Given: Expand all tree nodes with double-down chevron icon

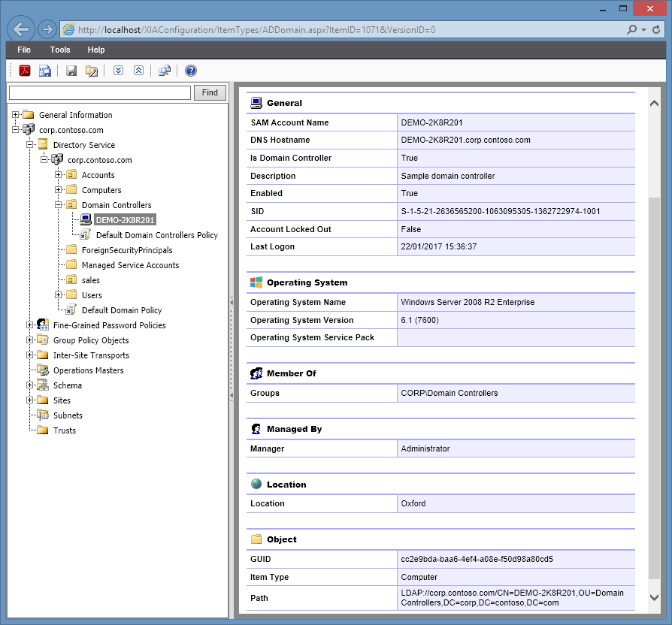Looking at the screenshot, I should (117, 70).
